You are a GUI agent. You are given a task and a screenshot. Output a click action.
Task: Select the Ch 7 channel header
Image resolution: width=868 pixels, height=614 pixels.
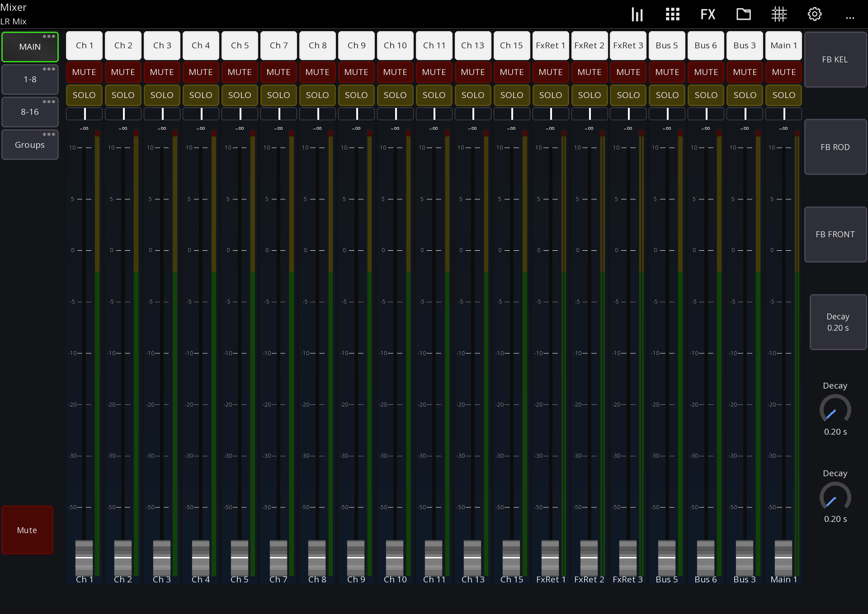click(x=278, y=45)
